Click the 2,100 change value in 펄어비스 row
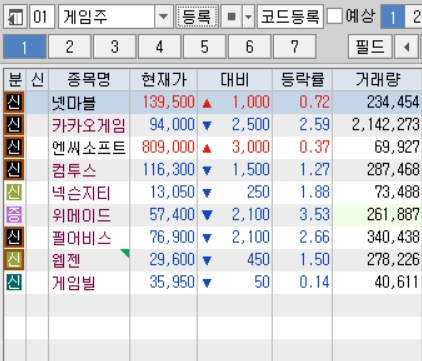Image resolution: width=422 pixels, height=361 pixels. [x=251, y=237]
